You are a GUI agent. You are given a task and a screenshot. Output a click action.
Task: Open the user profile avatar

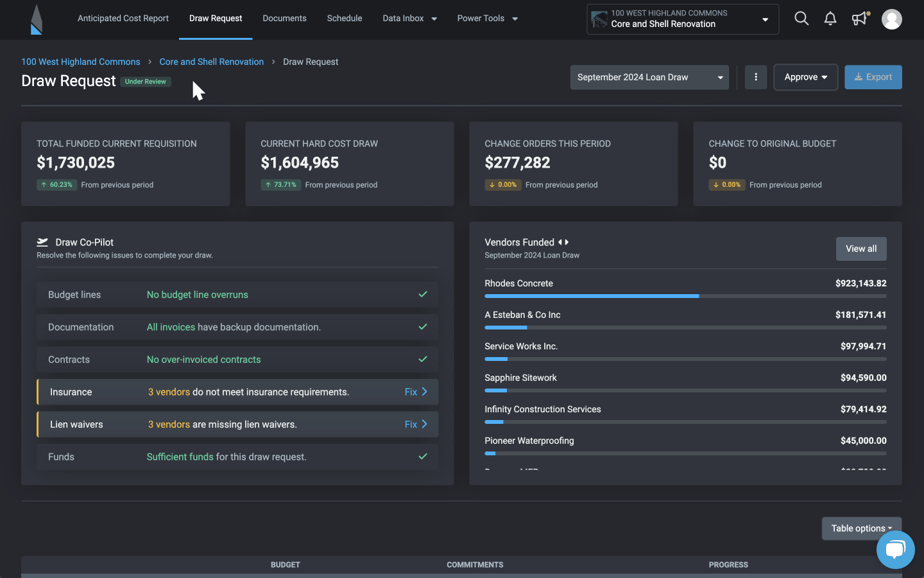[891, 19]
